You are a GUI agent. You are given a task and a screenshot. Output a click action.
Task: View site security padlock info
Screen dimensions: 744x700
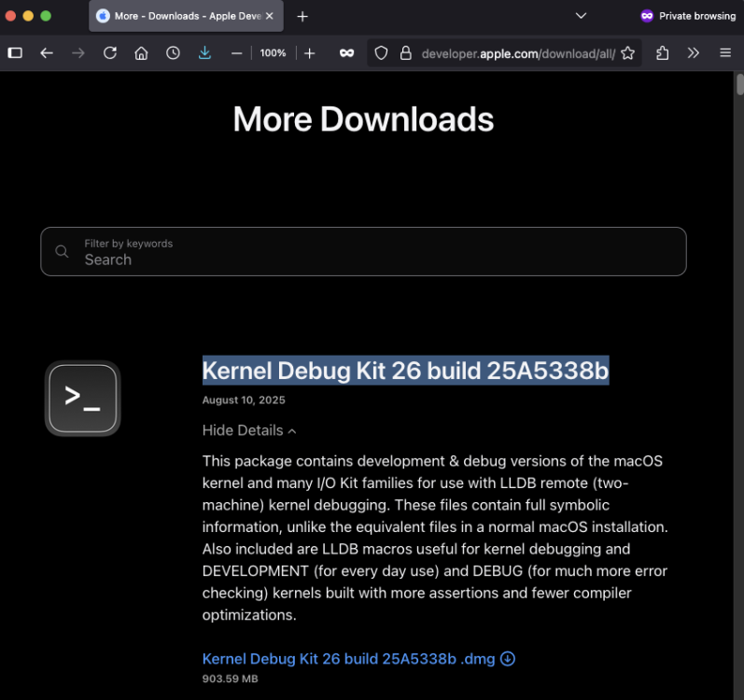point(406,53)
